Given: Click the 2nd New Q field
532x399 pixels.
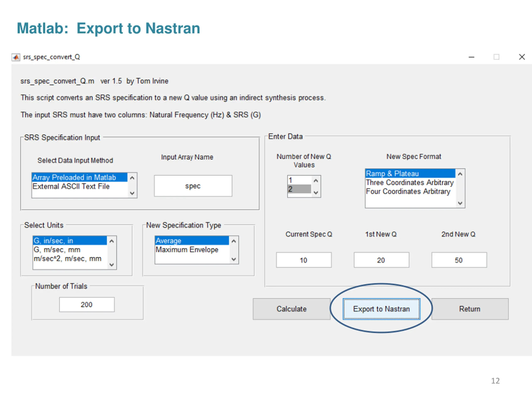Looking at the screenshot, I should pos(459,260).
